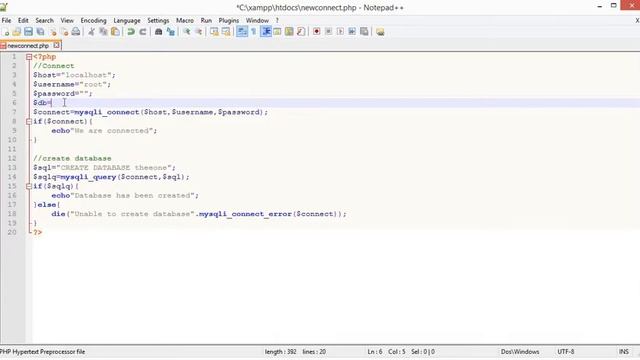This screenshot has height=360, width=640.
Task: Click the 'PHP Hypertext Preprocessor file' status text
Action: click(42, 352)
